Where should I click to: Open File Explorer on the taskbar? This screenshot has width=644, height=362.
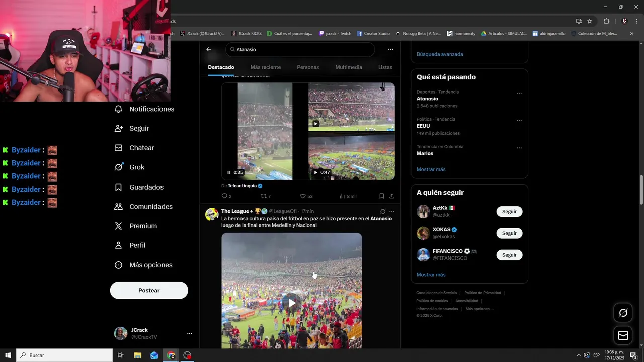coord(137,355)
